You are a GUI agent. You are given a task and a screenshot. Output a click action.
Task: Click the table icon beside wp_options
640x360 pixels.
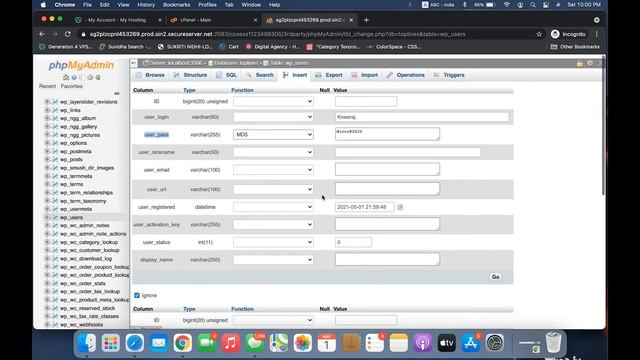tap(55, 143)
